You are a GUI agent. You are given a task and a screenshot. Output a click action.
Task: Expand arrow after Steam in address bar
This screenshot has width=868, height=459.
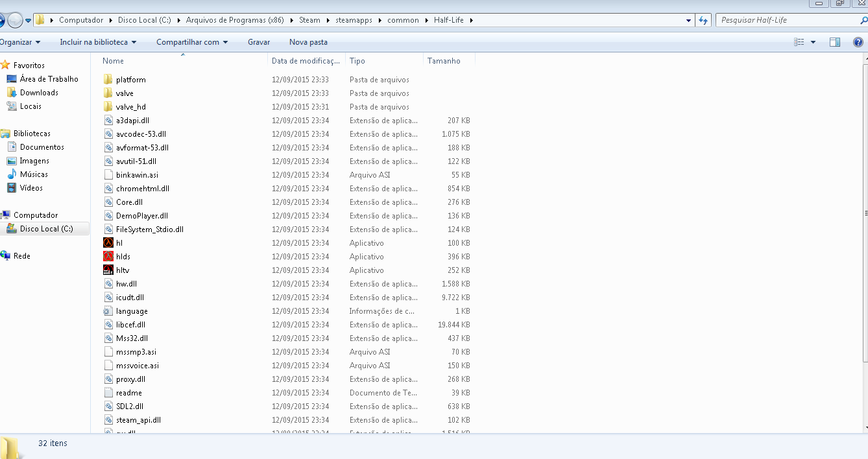(328, 20)
